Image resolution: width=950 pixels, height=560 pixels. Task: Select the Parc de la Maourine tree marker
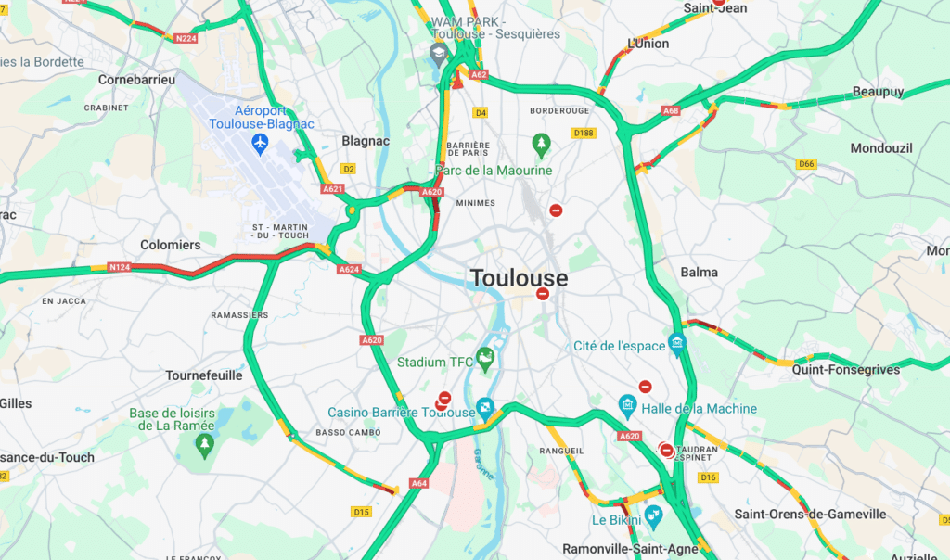[541, 146]
